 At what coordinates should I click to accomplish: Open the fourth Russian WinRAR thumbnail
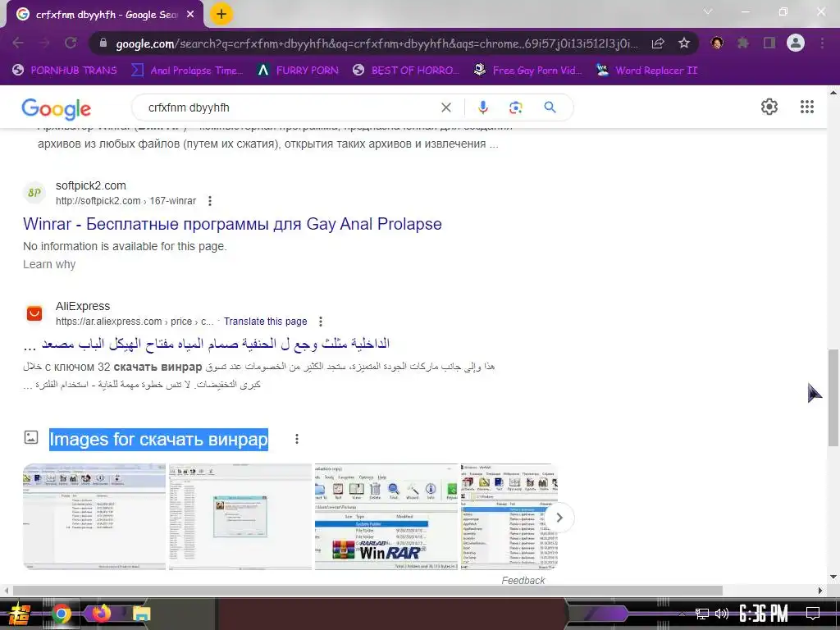pyautogui.click(x=509, y=517)
